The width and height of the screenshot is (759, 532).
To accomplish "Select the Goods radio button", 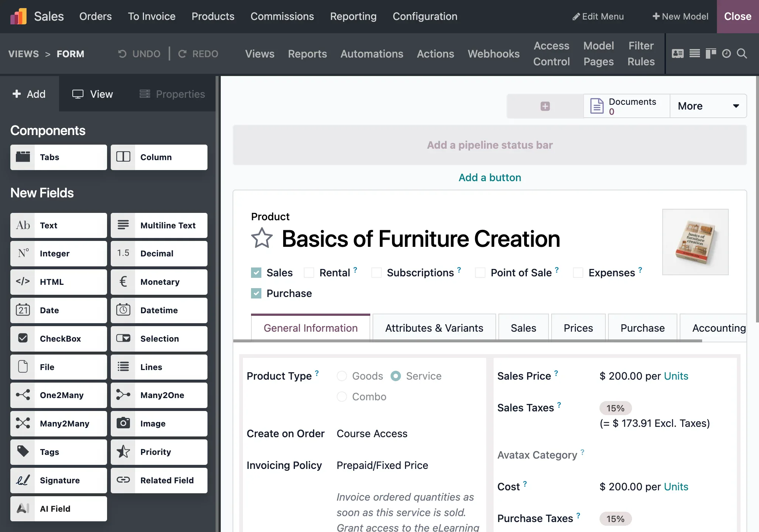I will pos(342,376).
